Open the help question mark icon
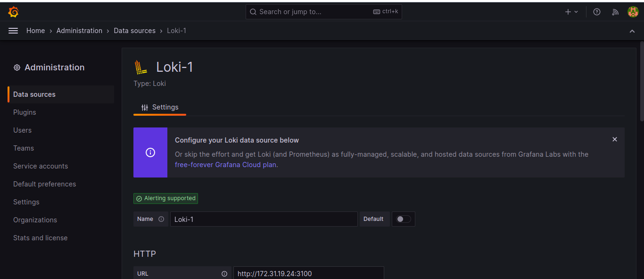The height and width of the screenshot is (279, 644). coord(597,12)
